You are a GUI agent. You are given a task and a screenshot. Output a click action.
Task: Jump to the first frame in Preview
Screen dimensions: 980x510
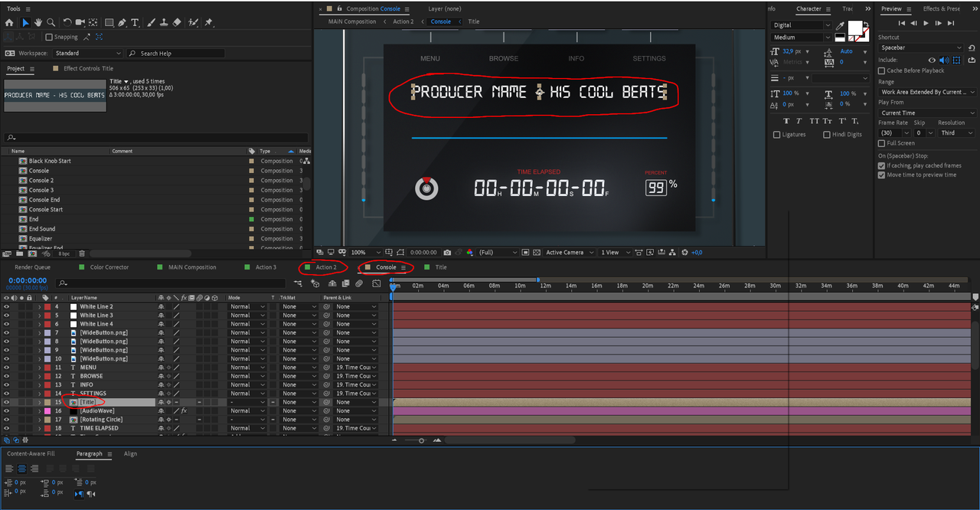[901, 23]
